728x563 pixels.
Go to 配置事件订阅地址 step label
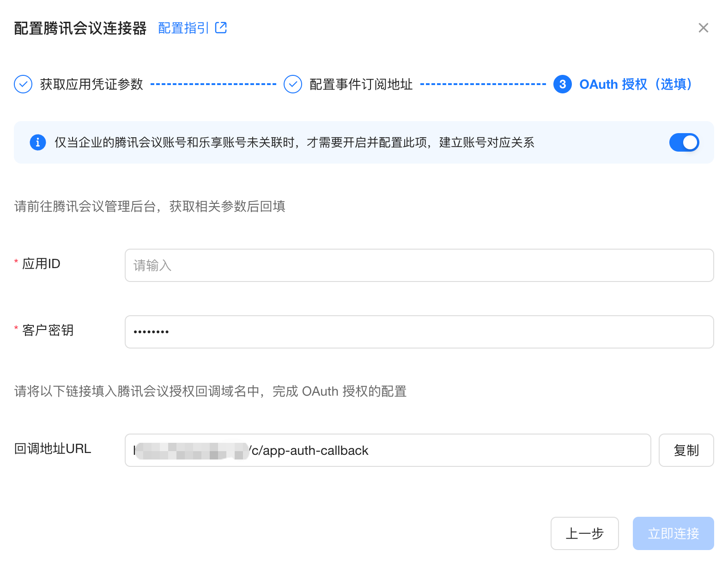(361, 84)
